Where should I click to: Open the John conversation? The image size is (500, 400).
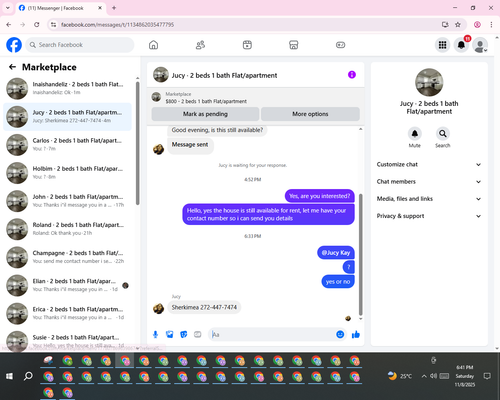(68, 201)
